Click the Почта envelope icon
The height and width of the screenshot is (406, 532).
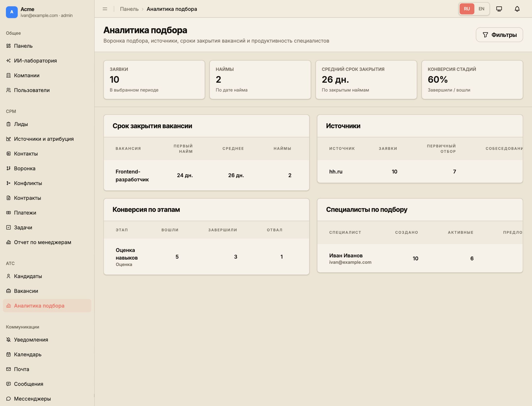click(9, 369)
